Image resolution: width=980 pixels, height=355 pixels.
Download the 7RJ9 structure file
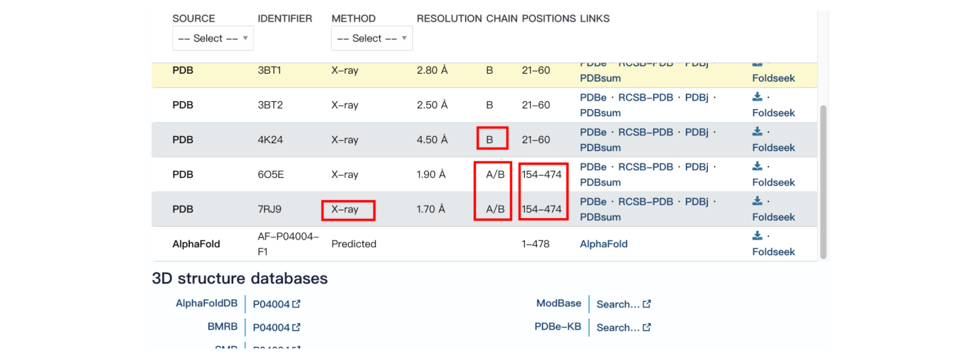(757, 201)
